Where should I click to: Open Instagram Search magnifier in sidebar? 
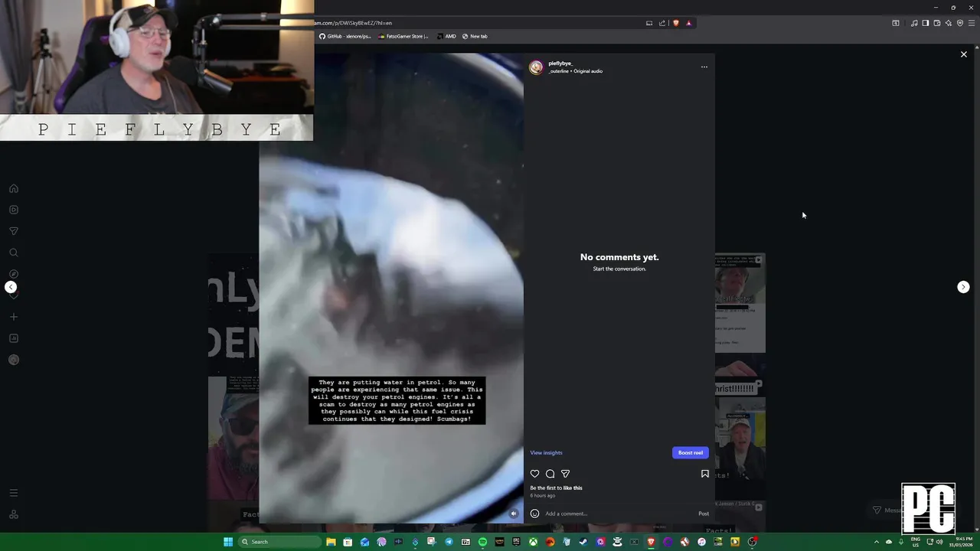point(13,253)
